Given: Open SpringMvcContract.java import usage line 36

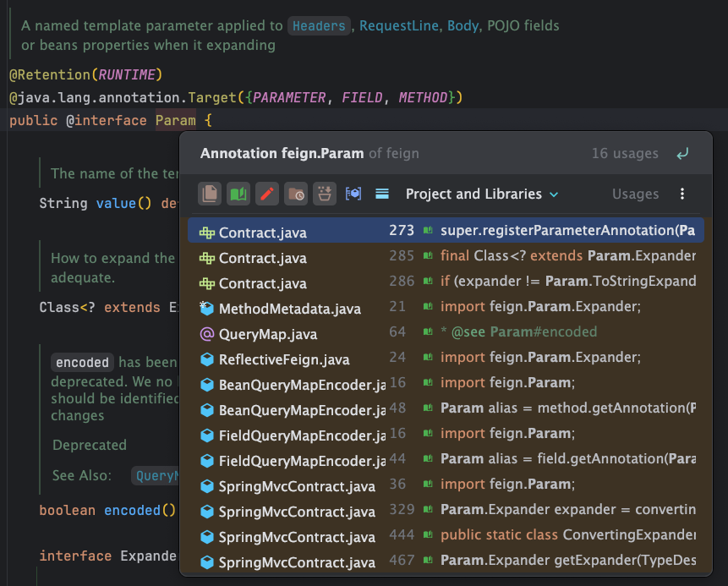Looking at the screenshot, I should click(446, 485).
